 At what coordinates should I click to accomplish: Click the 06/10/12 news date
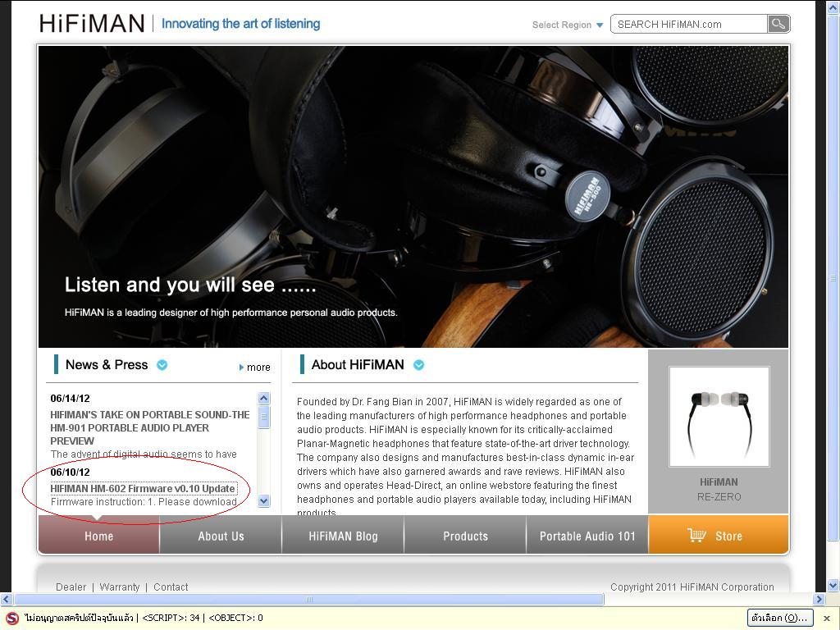pos(71,472)
